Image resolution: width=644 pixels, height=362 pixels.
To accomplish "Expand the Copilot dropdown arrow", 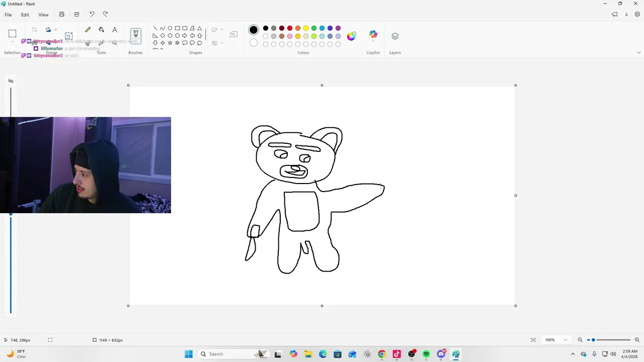I will click(373, 42).
